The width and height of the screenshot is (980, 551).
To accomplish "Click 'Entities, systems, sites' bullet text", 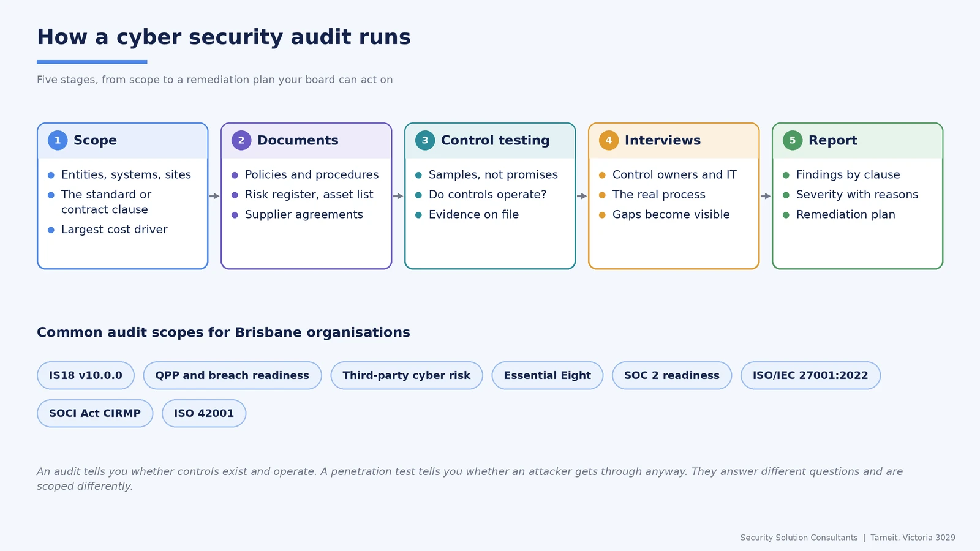I will click(126, 175).
